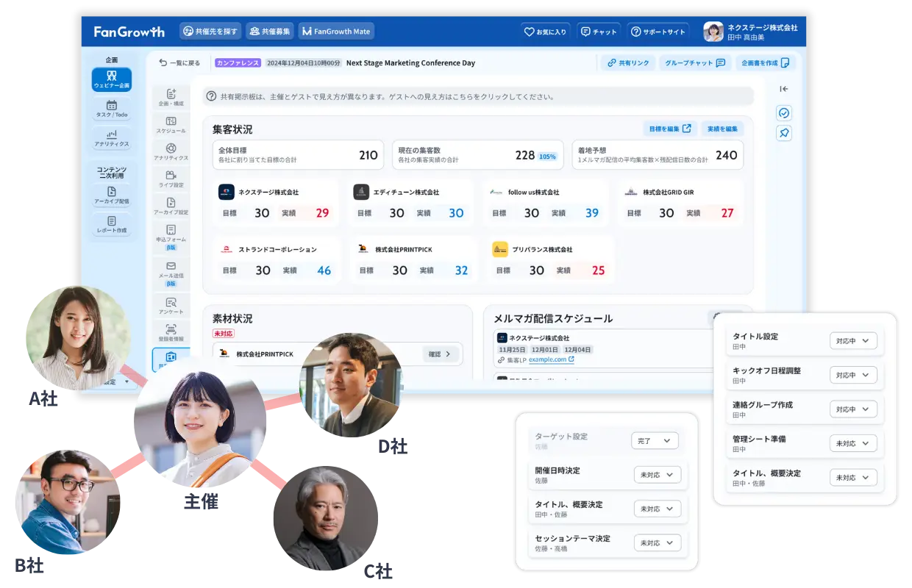
Task: Collapse the right side panel arrow icon
Action: click(784, 89)
